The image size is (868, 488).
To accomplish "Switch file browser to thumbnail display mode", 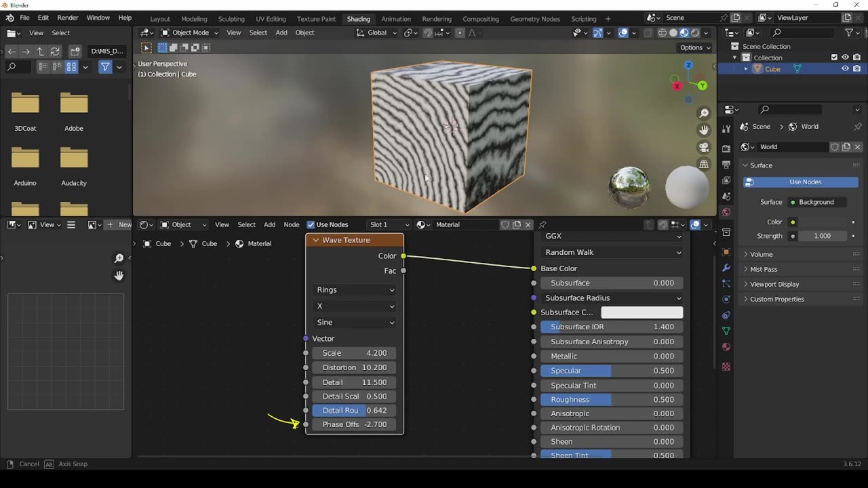I will click(71, 67).
